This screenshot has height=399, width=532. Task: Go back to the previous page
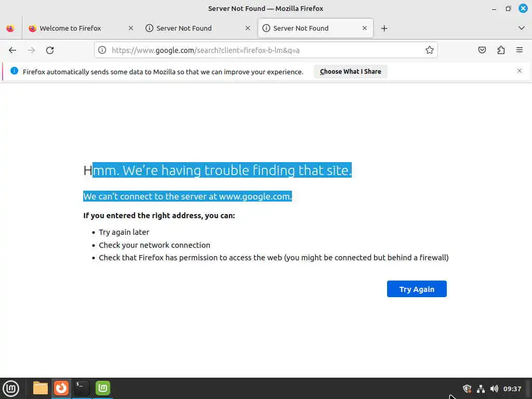[x=12, y=50]
